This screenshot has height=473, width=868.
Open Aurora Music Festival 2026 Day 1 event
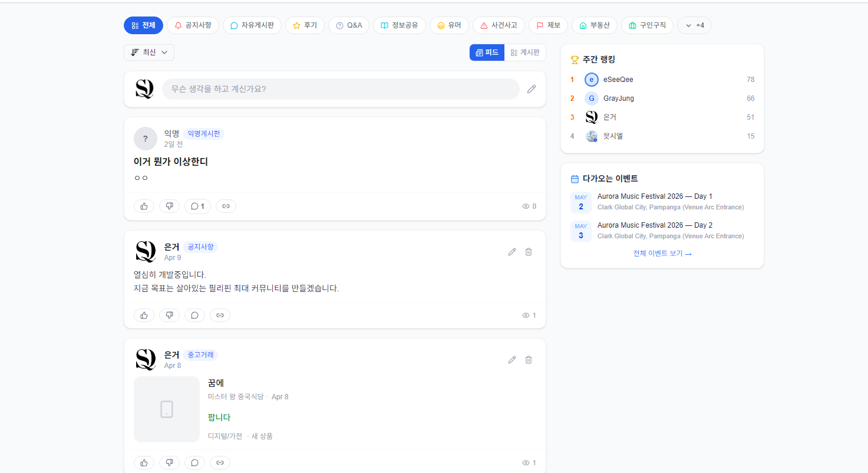[x=654, y=196]
